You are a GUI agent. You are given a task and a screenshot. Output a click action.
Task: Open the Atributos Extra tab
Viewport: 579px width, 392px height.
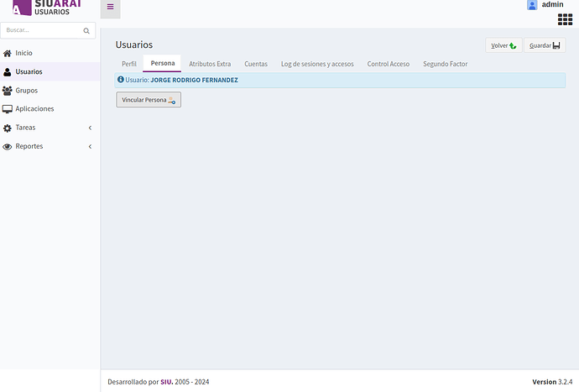coord(210,64)
